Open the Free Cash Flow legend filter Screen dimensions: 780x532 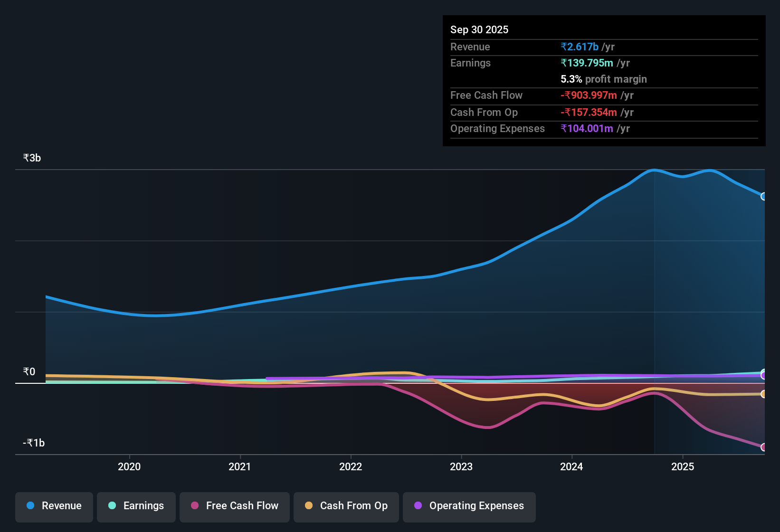234,506
